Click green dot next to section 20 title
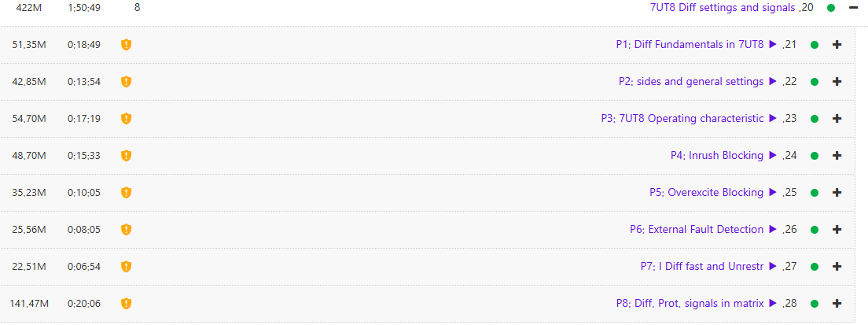Screen dimensions: 868x325 click(x=831, y=8)
